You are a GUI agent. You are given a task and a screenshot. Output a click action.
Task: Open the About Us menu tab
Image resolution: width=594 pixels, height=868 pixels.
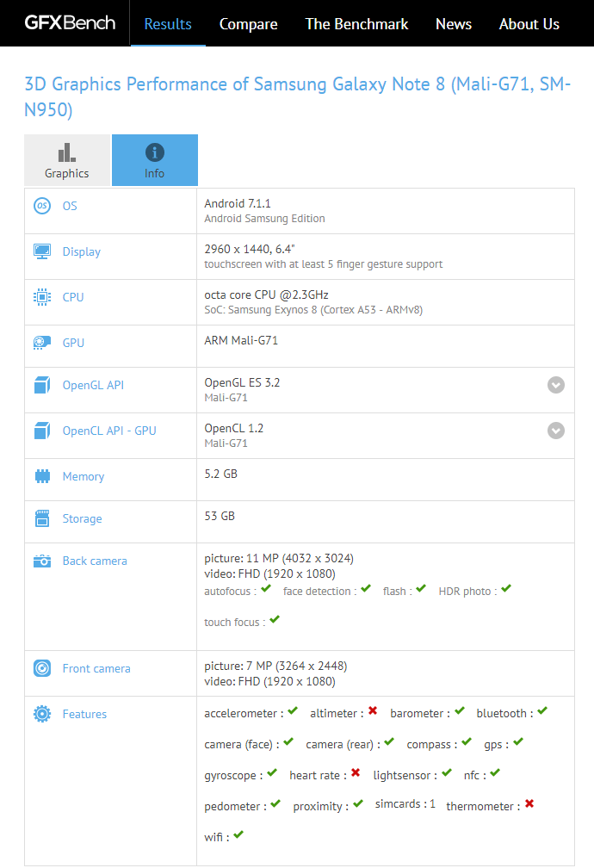(x=529, y=24)
